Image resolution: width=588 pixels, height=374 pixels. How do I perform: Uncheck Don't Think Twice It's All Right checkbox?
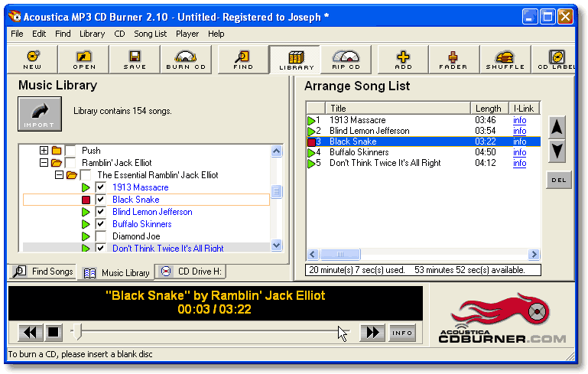(x=100, y=248)
